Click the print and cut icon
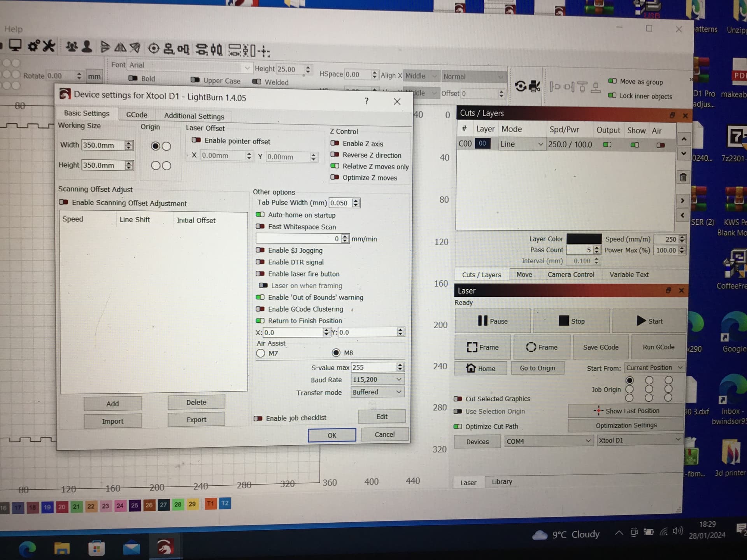This screenshot has height=560, width=747. coord(535,86)
